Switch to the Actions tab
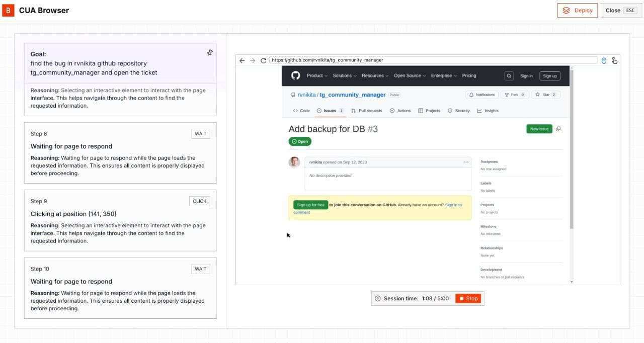 [400, 111]
